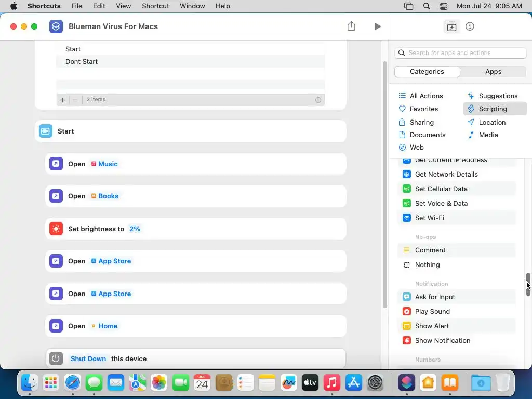Open Spotlight search in menu bar
Viewport: 532px width, 399px height.
(427, 6)
